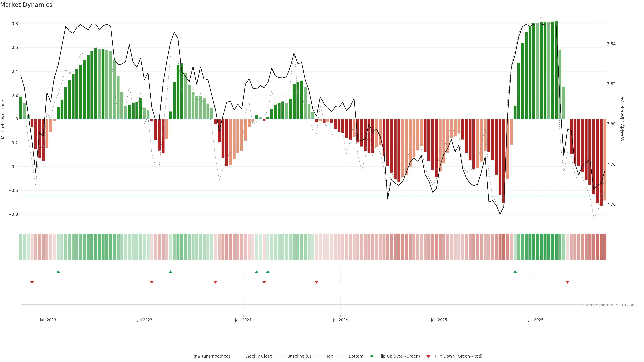Click the first green flip-up marker near Jan 2023

coord(58,272)
